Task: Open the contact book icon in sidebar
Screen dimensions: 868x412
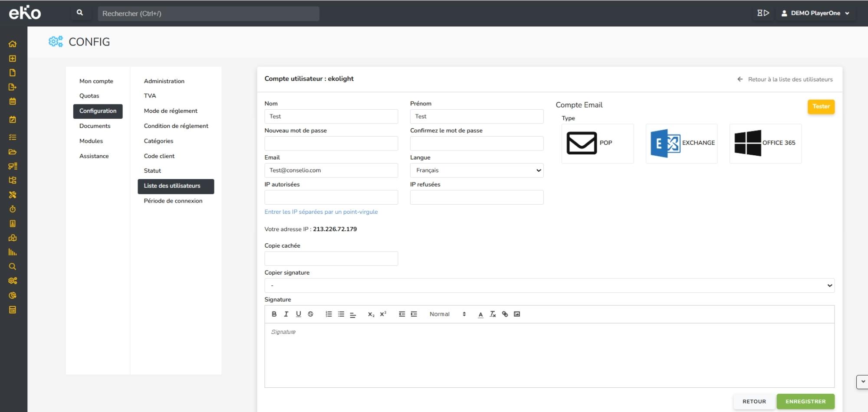Action: [x=13, y=223]
